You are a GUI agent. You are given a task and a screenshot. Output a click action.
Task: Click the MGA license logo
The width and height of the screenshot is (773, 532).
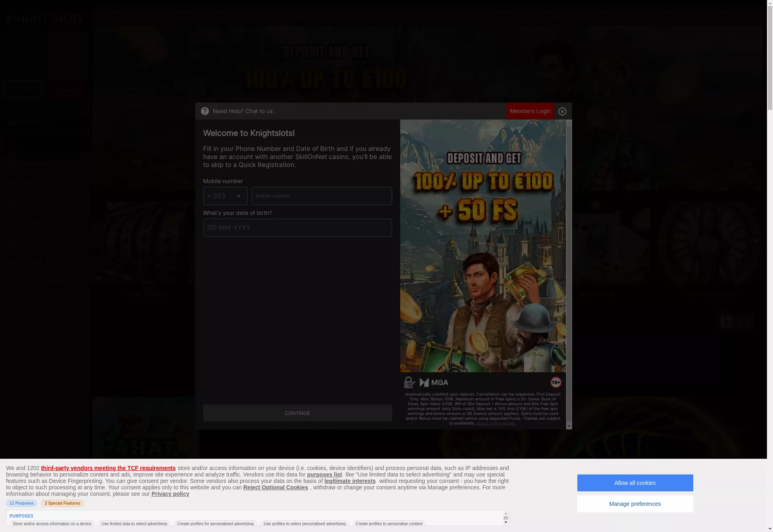coord(434,382)
